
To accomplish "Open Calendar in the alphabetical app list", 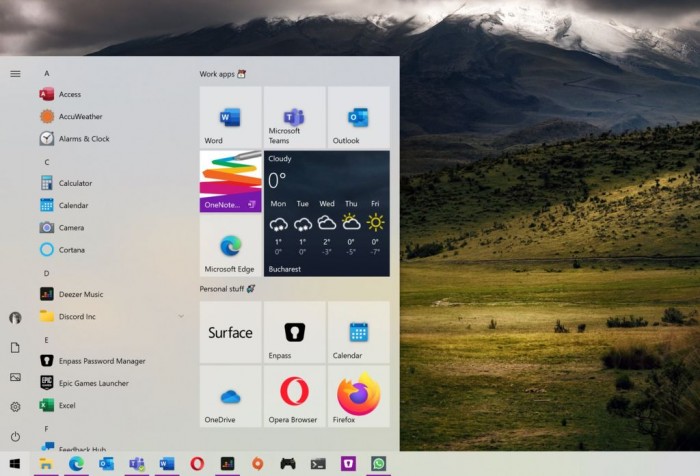I will pos(112,205).
